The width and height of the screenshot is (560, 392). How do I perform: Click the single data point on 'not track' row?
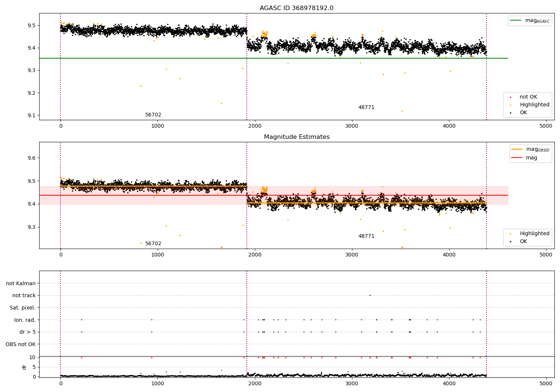[370, 295]
